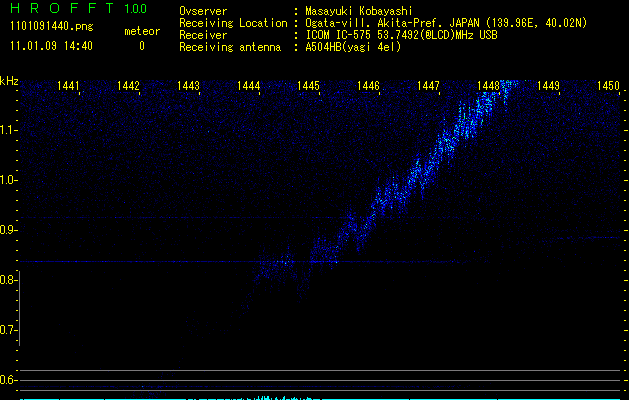Click the 1443 time marker
Viewport: 629px width, 400px height.
tap(188, 85)
